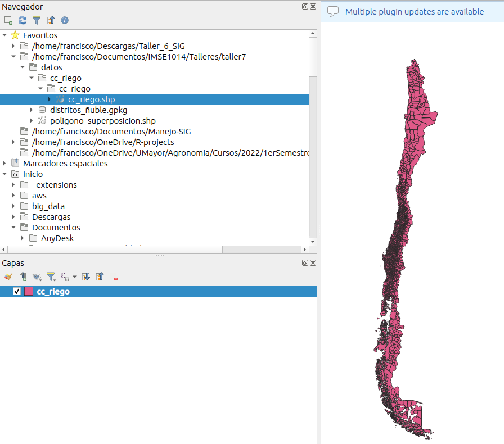The height and width of the screenshot is (444, 504).
Task: Click Add Selected Layers icon in Navegador
Action: (8, 20)
